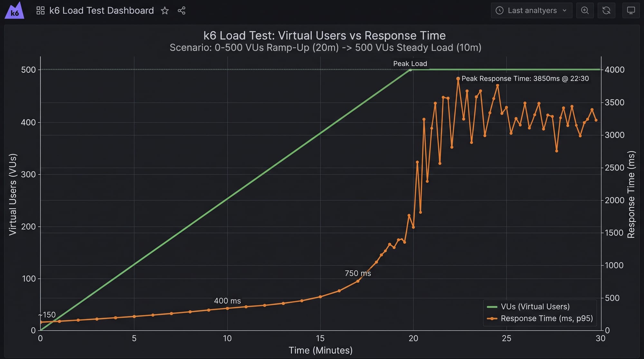Toggle the Response Time (ms, p95) legend entry
The height and width of the screenshot is (359, 644).
546,318
